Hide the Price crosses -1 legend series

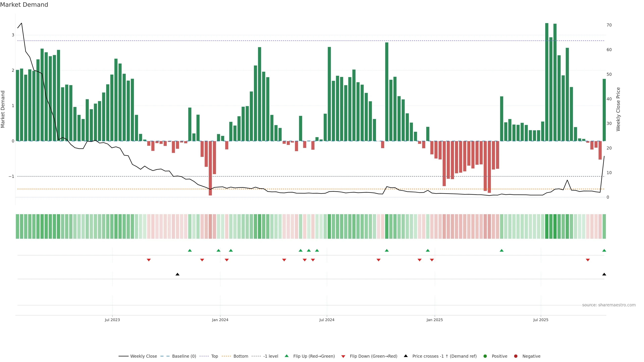(x=444, y=356)
